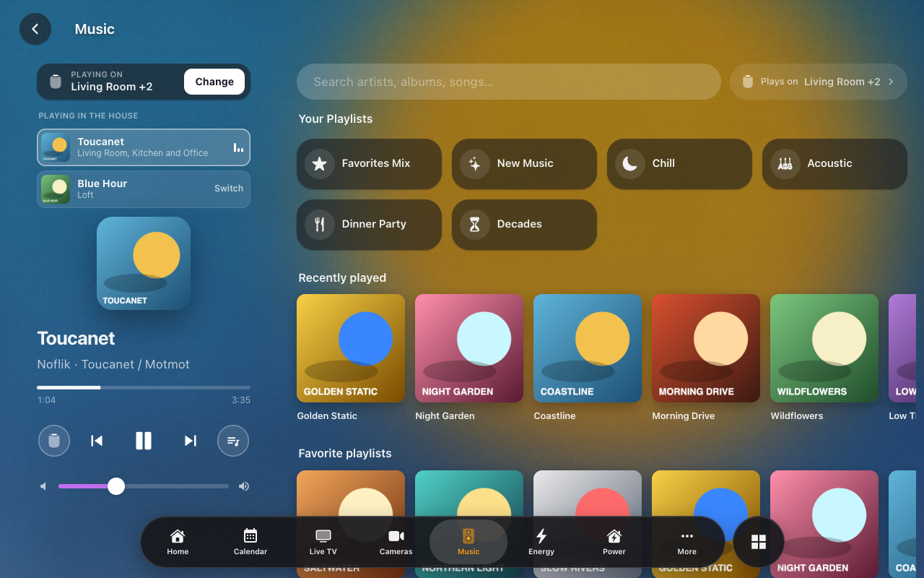The width and height of the screenshot is (924, 578).
Task: Open the Night Garden recently played album
Action: click(x=469, y=348)
